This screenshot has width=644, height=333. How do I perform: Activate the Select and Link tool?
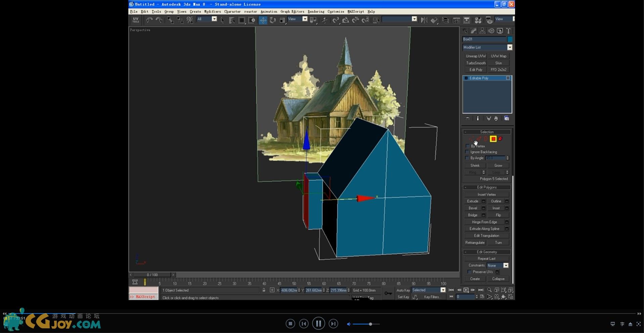point(171,20)
